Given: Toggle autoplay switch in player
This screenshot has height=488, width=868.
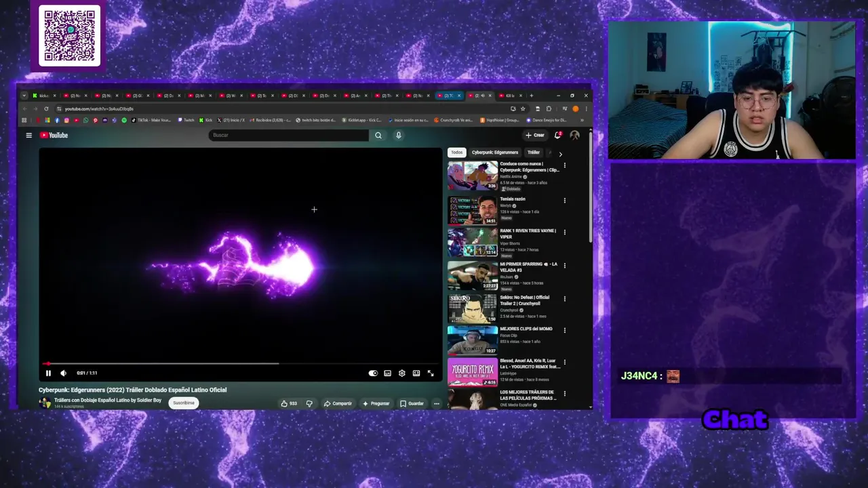Looking at the screenshot, I should click(x=373, y=373).
